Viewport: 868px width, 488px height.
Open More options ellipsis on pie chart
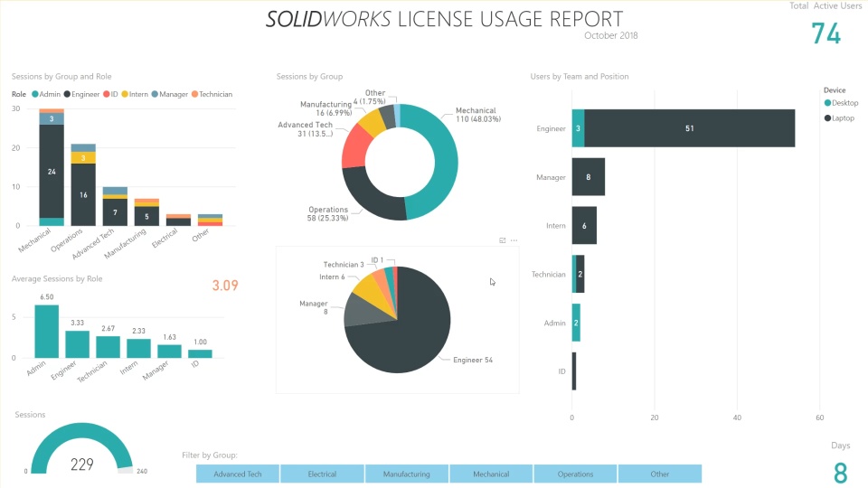514,240
